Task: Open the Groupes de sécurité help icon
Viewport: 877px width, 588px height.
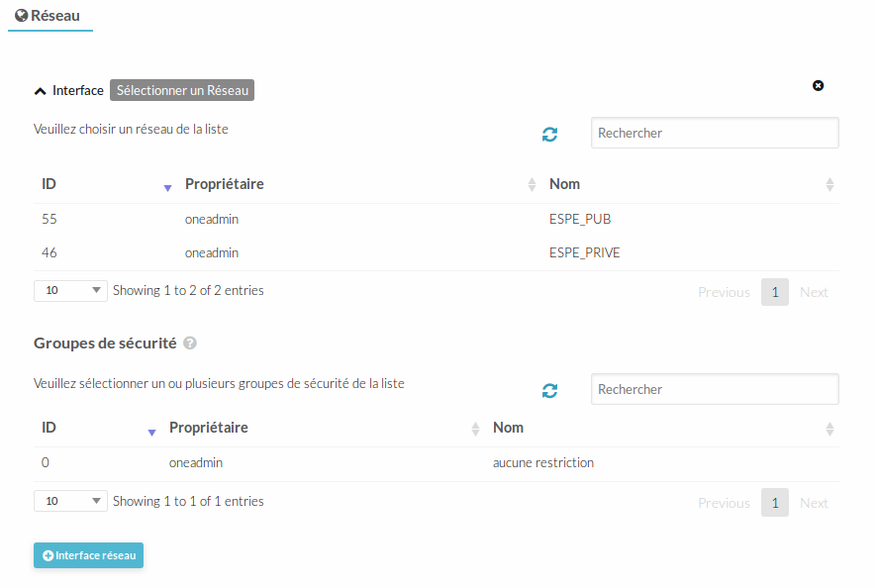Action: point(190,343)
